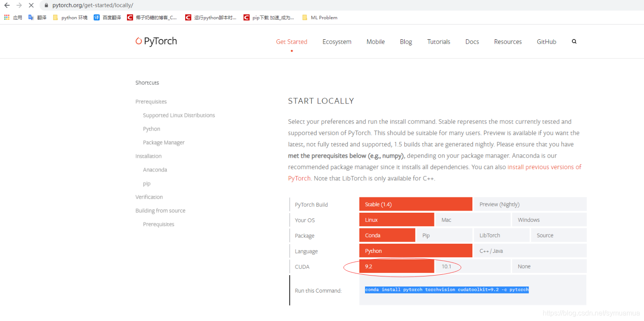The image size is (644, 321).
Task: Open the Mobile nav item
Action: point(375,41)
